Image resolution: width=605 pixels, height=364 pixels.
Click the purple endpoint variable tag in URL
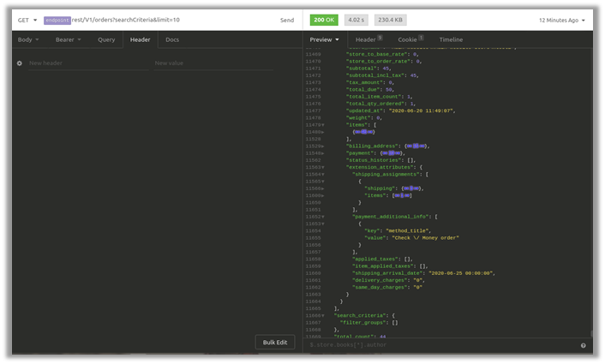pyautogui.click(x=57, y=20)
